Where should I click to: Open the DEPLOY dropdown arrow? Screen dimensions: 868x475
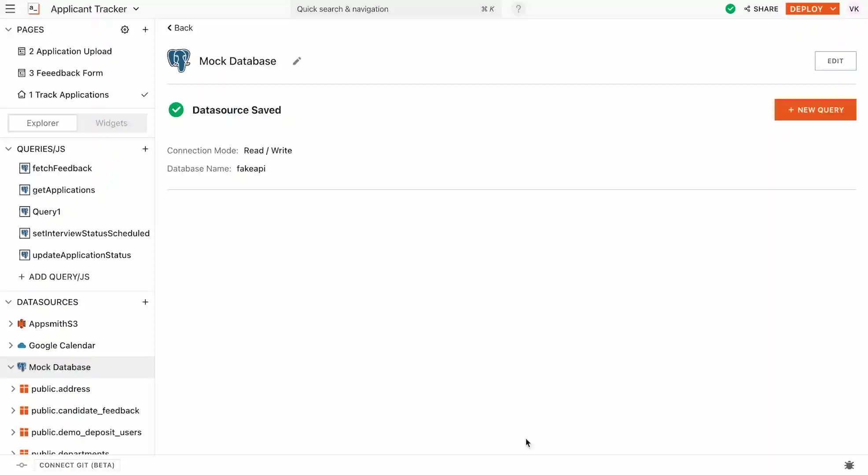pos(833,9)
